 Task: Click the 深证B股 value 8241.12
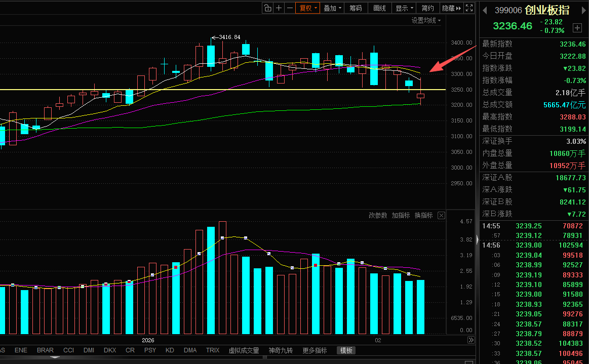pos(572,201)
